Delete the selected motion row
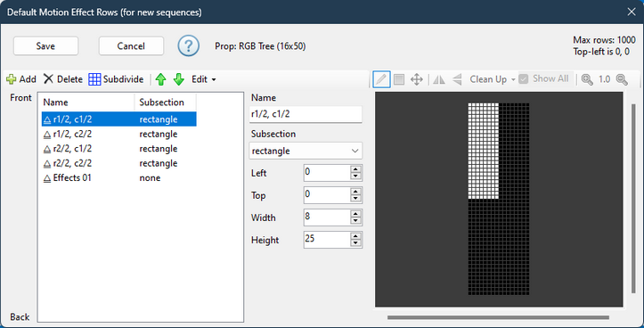The height and width of the screenshot is (328, 644). pos(63,79)
